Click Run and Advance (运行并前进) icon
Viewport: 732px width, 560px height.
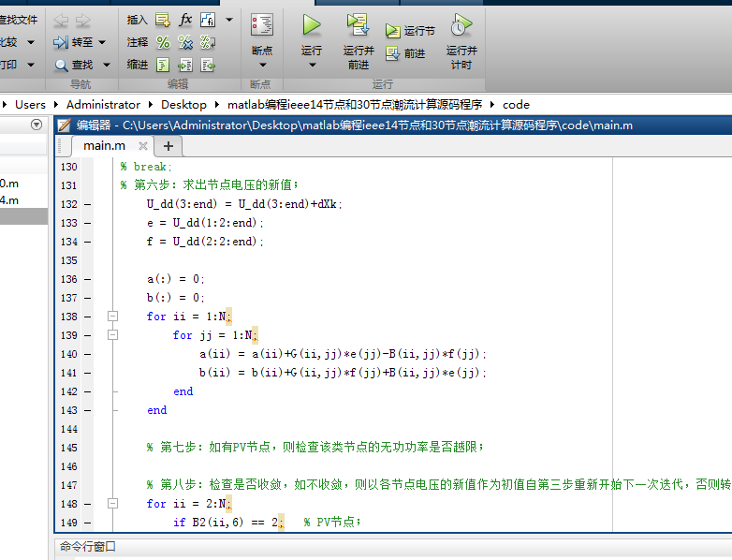359,24
